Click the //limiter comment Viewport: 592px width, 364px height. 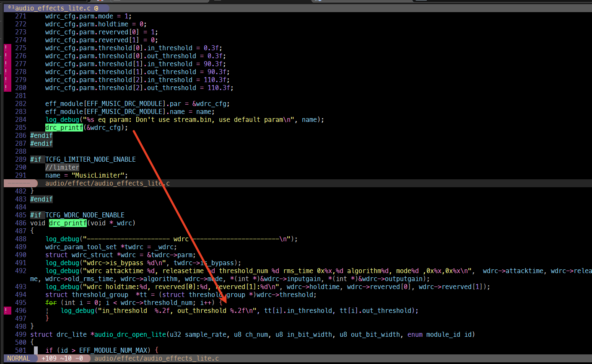(x=62, y=168)
